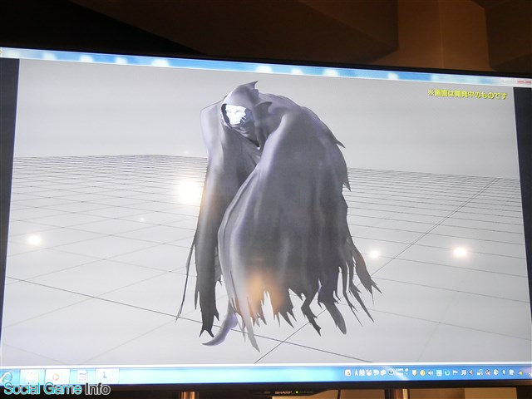Toggle the CAPS/KANA lock indicator
The height and width of the screenshot is (399, 532).
400,372
